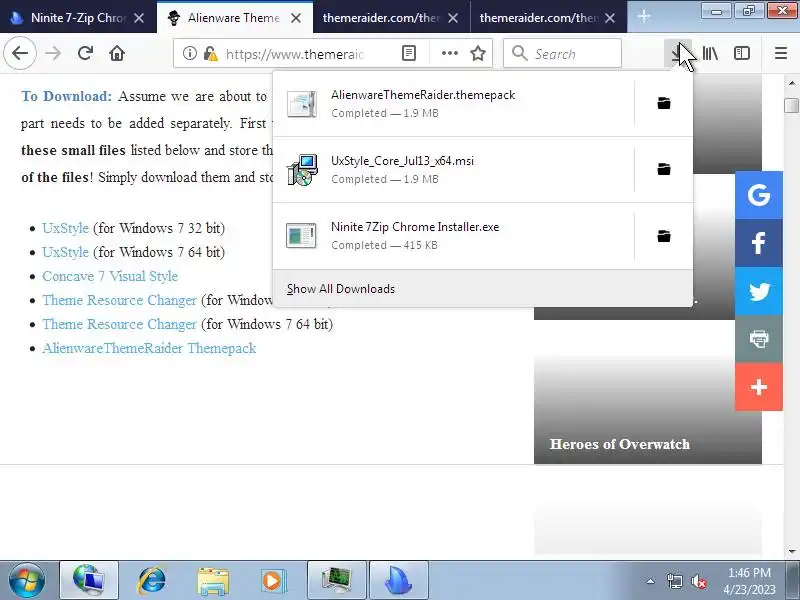Viewport: 800px width, 600px height.
Task: Click the taskbar clock showing 1:46 PM
Action: coord(749,580)
